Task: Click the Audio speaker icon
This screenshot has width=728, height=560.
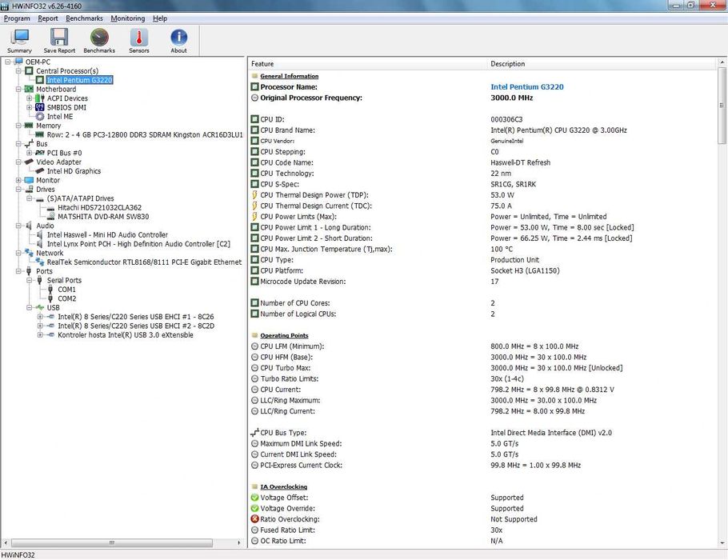Action: [x=29, y=226]
